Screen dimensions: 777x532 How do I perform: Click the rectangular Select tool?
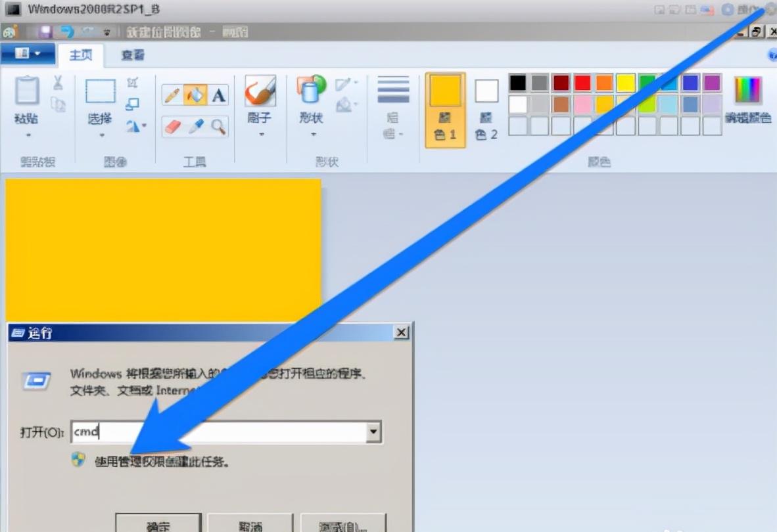[x=101, y=91]
